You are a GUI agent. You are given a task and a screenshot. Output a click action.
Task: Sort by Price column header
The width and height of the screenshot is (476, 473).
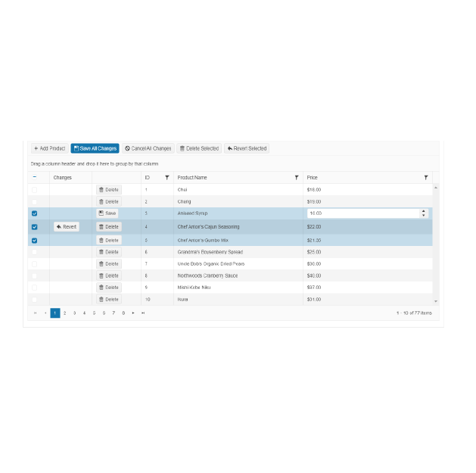click(x=312, y=178)
